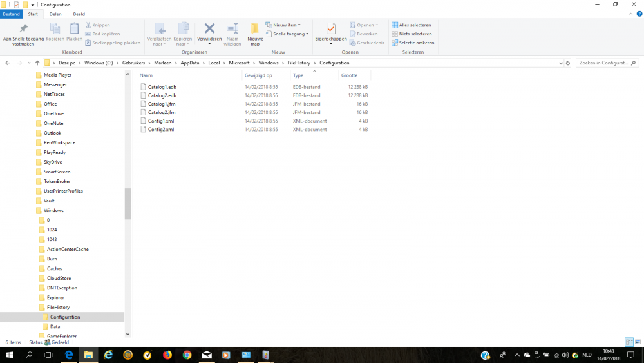Click FileHistory in the address path

299,63
